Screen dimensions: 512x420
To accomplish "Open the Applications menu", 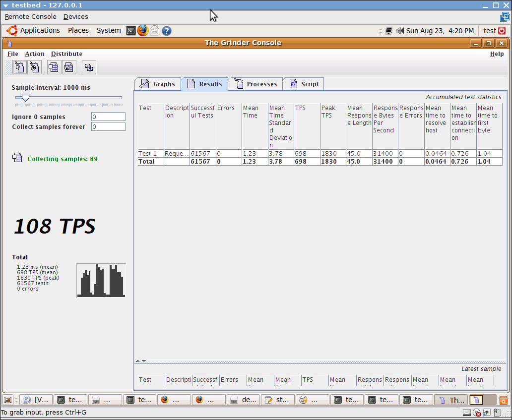I will (x=40, y=30).
